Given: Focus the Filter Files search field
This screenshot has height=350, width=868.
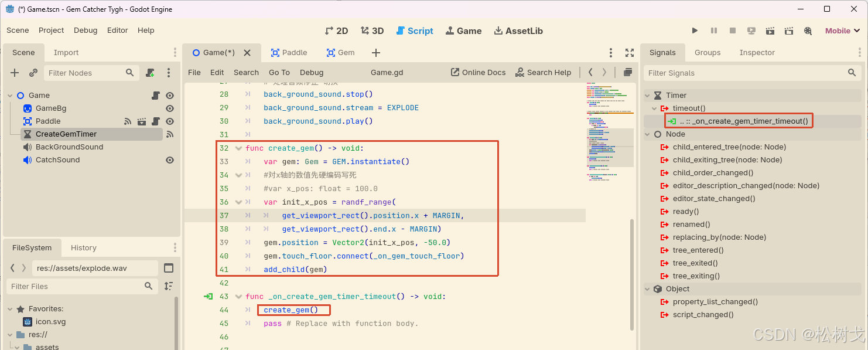Looking at the screenshot, I should point(82,286).
